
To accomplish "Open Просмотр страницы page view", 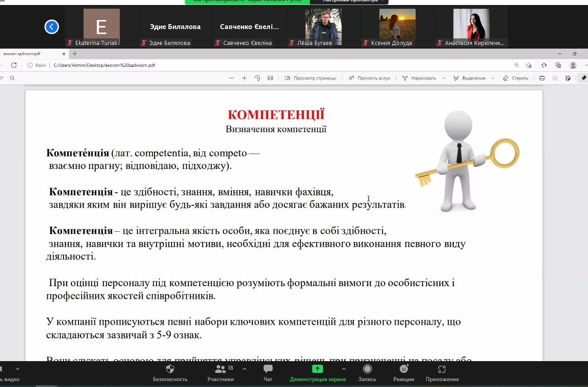I will [x=310, y=78].
